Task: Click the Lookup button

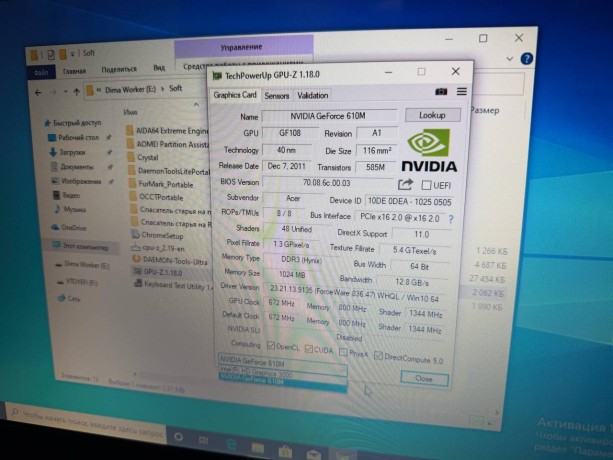Action: click(x=432, y=115)
